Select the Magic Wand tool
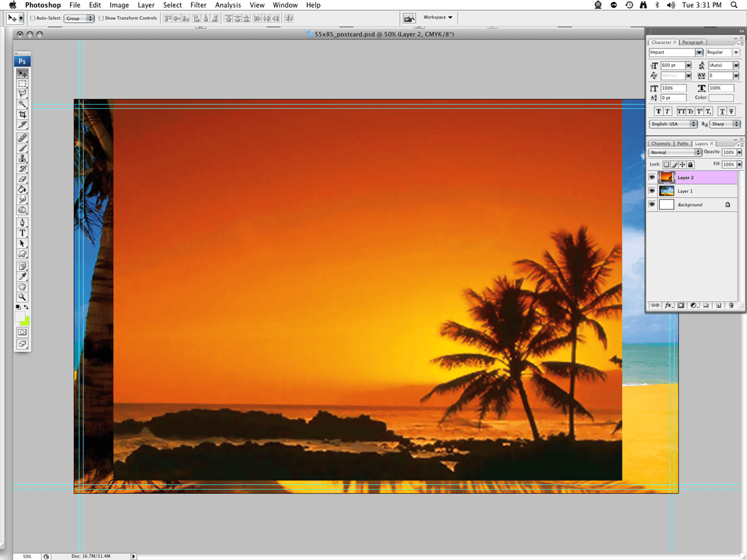The image size is (747, 560). click(22, 104)
